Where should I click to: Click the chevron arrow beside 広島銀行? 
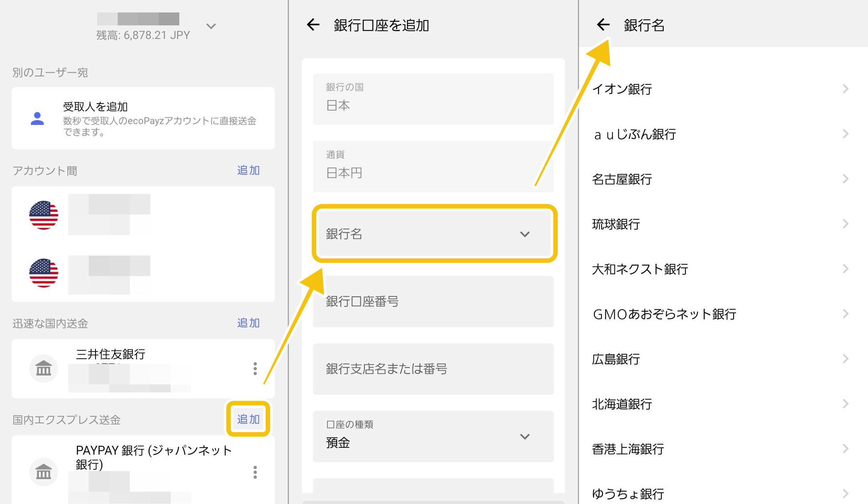[846, 359]
